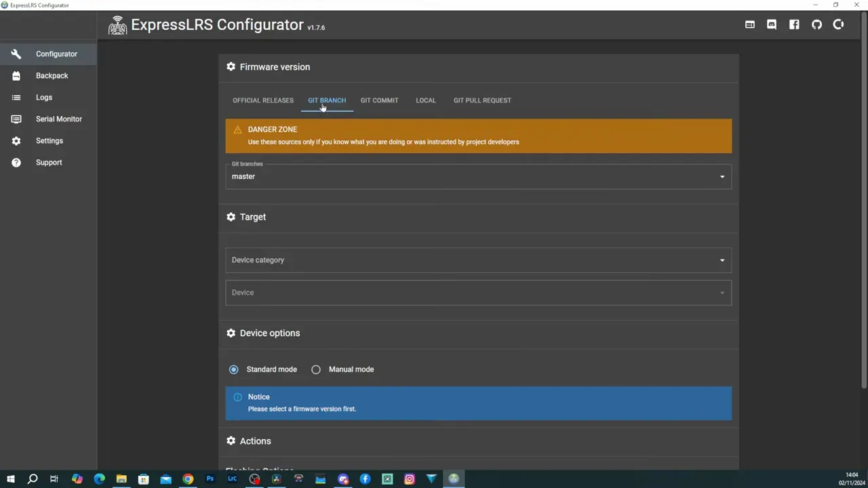Launch Lightroom Classic from the taskbar

232,479
